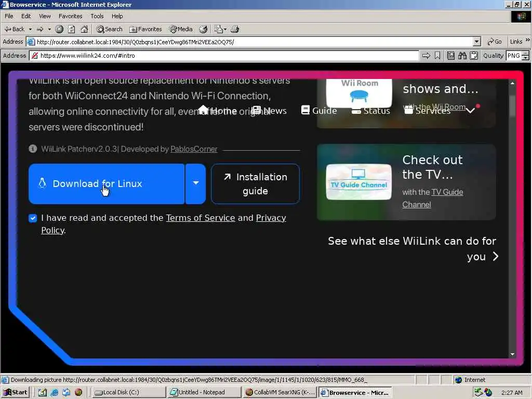Open the Tools menu
This screenshot has width=532, height=399.
pyautogui.click(x=97, y=16)
